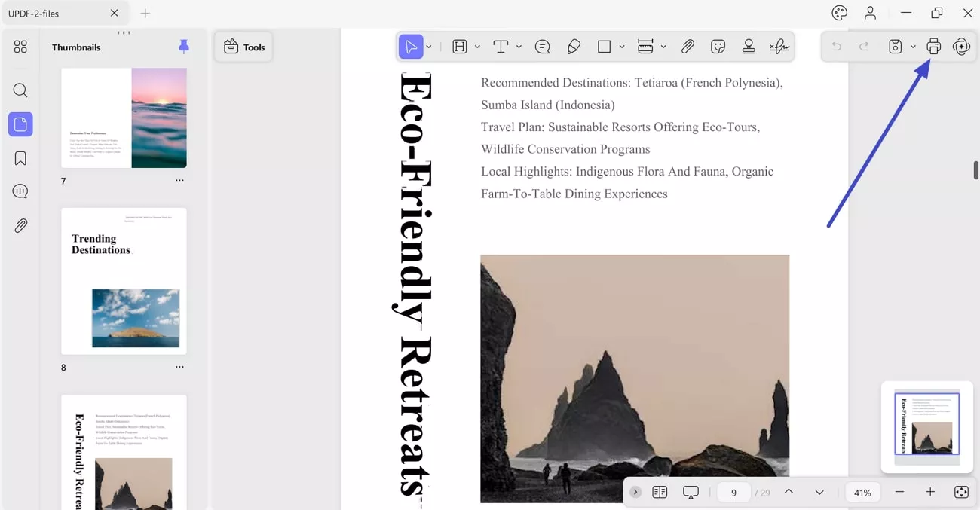Fit the page to window
980x510 pixels.
[x=961, y=492]
